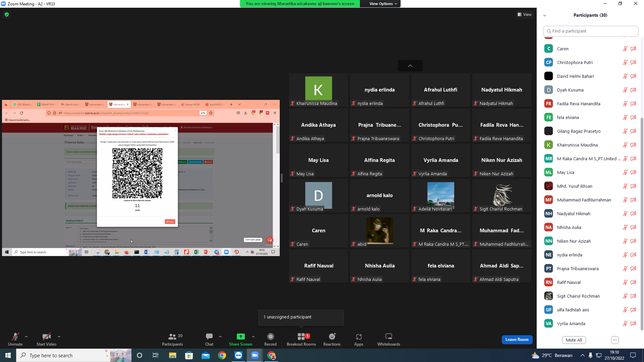
Task: Open Task View on the taskbar
Action: tap(156, 355)
